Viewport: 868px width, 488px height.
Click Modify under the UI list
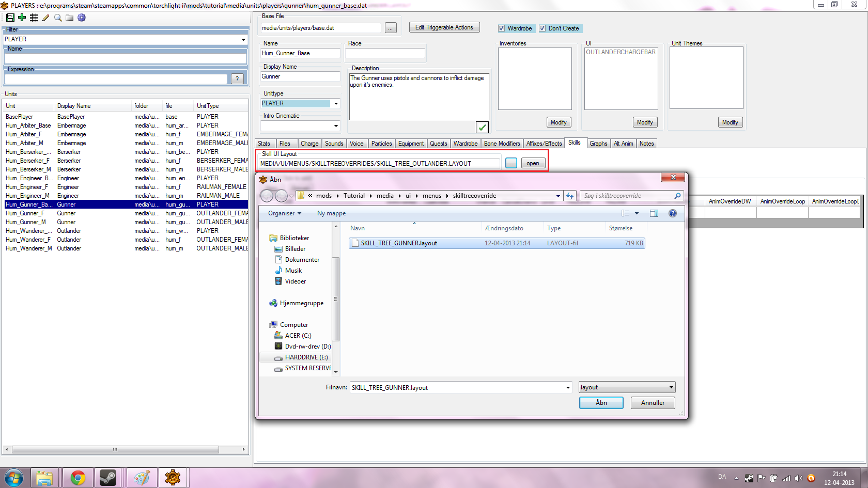pyautogui.click(x=645, y=122)
